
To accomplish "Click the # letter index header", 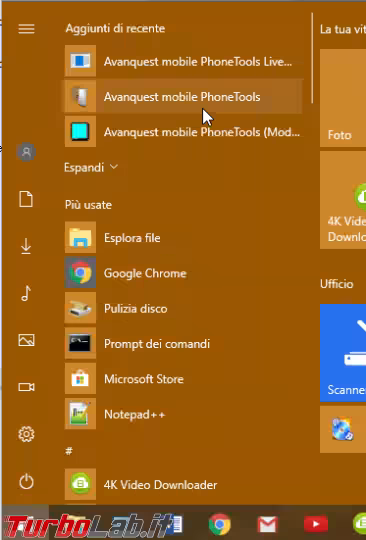I will pos(69,451).
